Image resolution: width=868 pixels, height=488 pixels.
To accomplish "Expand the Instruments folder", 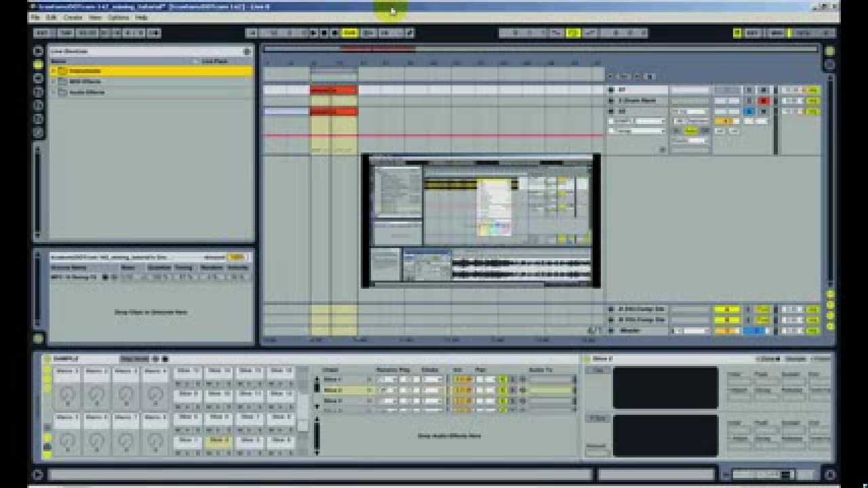I will coord(54,70).
